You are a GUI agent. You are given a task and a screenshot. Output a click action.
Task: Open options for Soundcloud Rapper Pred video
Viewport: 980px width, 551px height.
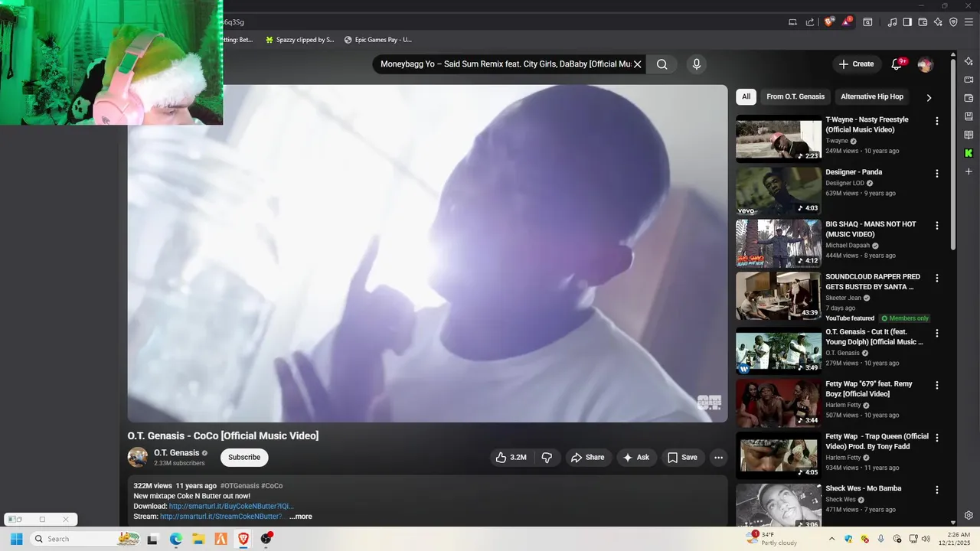click(936, 278)
